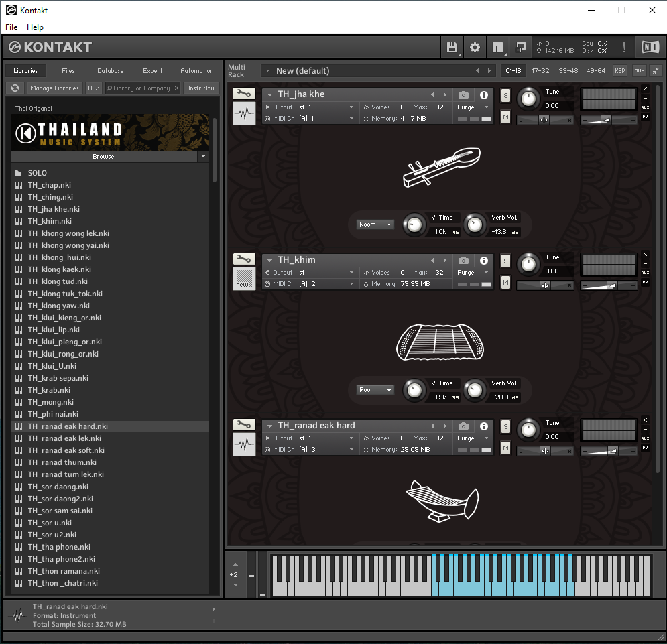Image resolution: width=667 pixels, height=644 pixels.
Task: Open the wrench edit icon for TH_ranad eak hard
Action: coord(244,424)
